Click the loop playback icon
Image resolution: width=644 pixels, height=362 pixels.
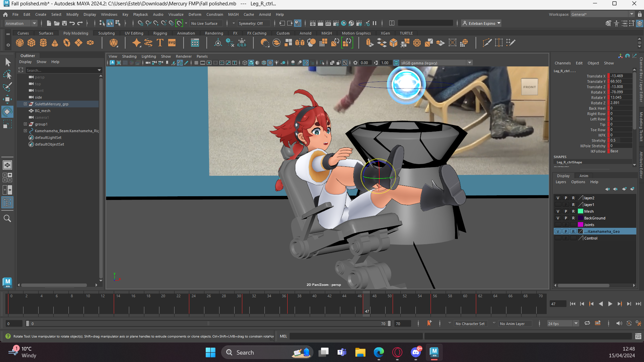click(587, 323)
